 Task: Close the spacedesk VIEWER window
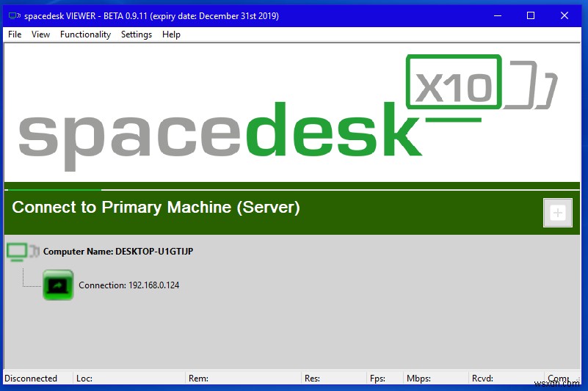pos(565,15)
